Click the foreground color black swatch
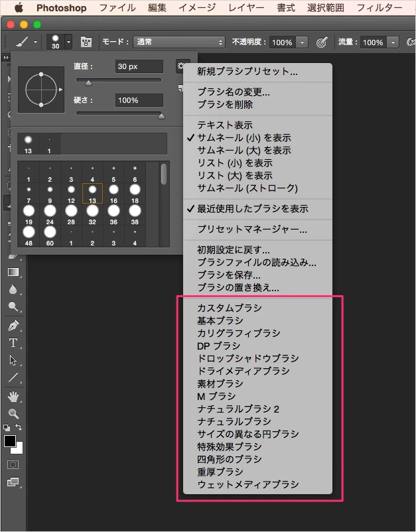The height and width of the screenshot is (532, 416). coord(9,440)
